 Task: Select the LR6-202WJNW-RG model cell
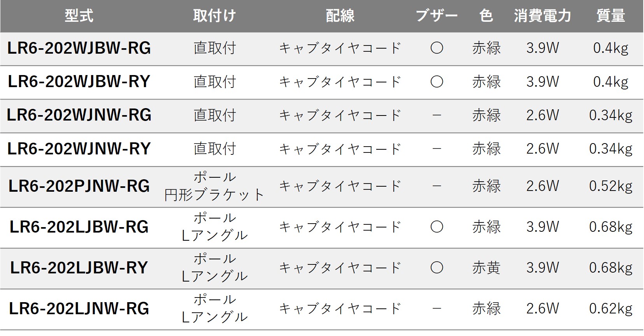(79, 115)
